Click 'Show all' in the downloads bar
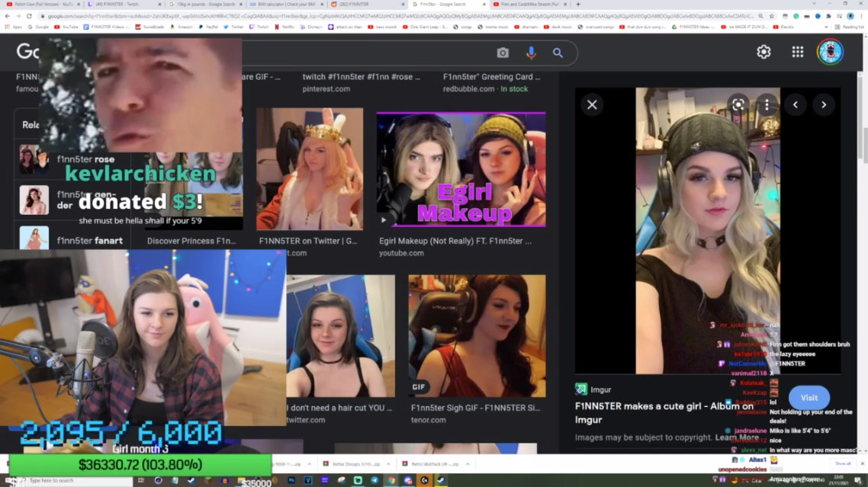This screenshot has width=868, height=487. tap(843, 464)
